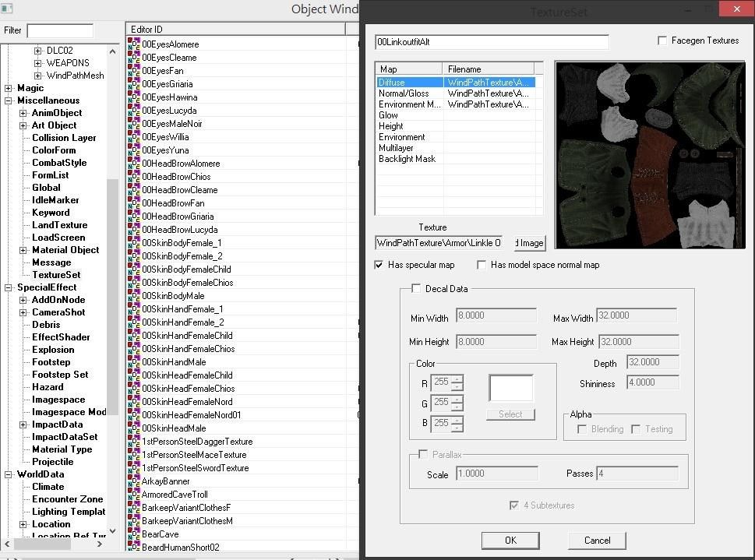Collapse the SpecialEffect tree category
This screenshot has height=560, width=755.
coord(9,287)
